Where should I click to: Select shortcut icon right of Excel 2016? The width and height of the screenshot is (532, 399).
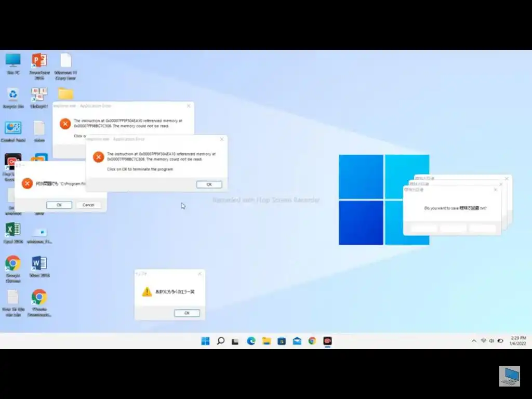pyautogui.click(x=39, y=235)
